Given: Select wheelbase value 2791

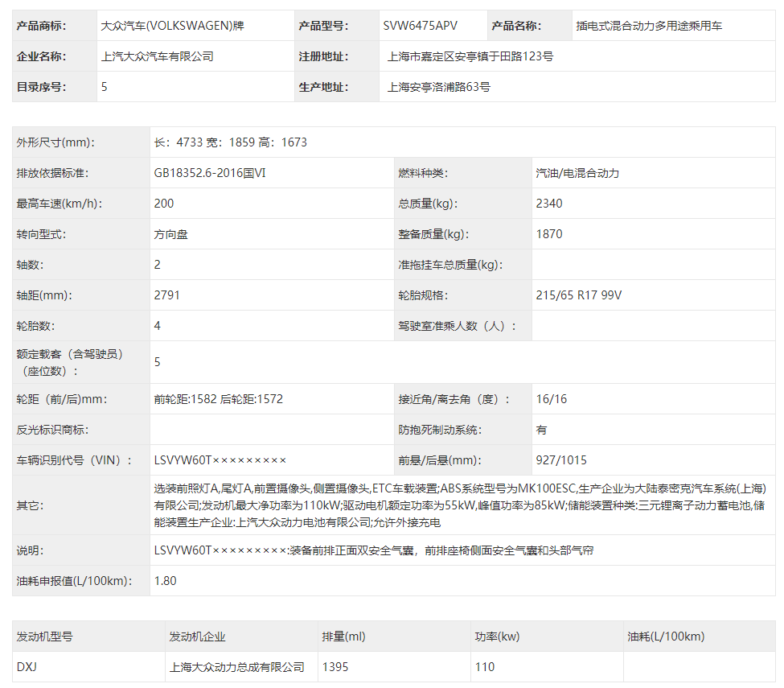Looking at the screenshot, I should click(167, 295).
